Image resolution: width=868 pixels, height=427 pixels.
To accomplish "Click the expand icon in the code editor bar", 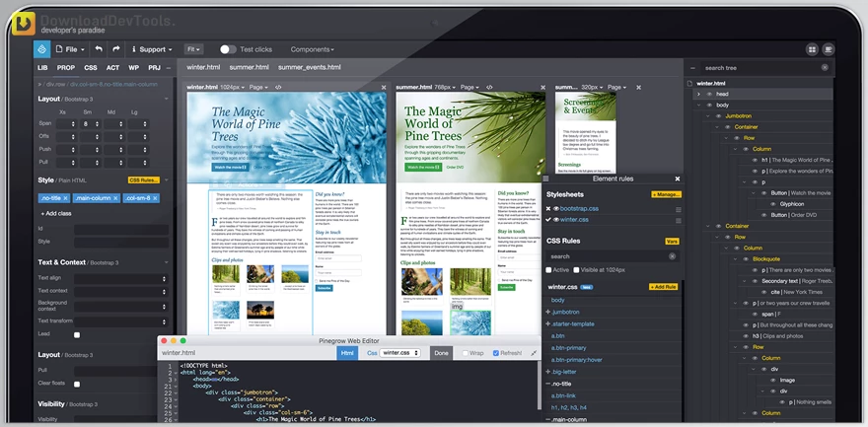I will [x=534, y=353].
